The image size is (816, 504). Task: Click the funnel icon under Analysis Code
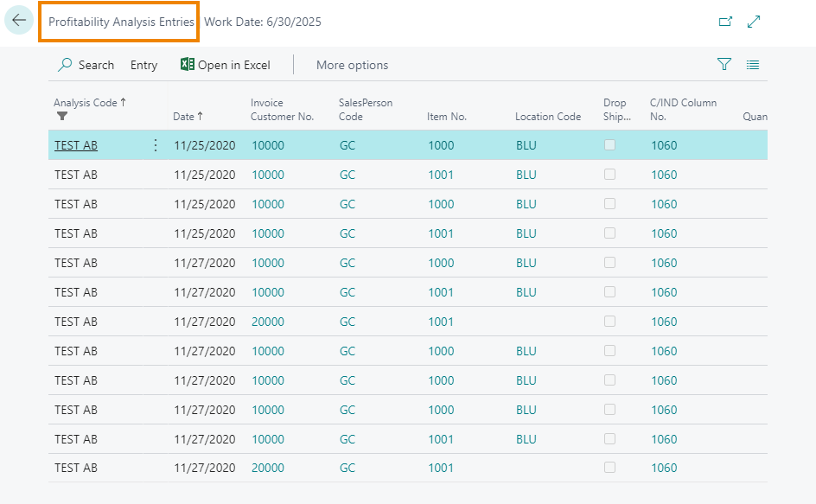coord(62,116)
